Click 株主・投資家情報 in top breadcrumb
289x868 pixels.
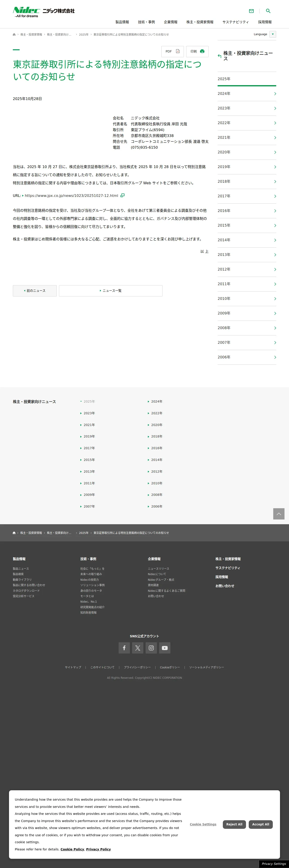pos(31,35)
